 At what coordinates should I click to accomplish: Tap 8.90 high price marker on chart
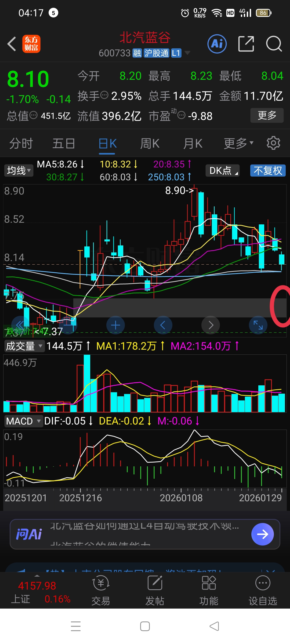point(179,190)
